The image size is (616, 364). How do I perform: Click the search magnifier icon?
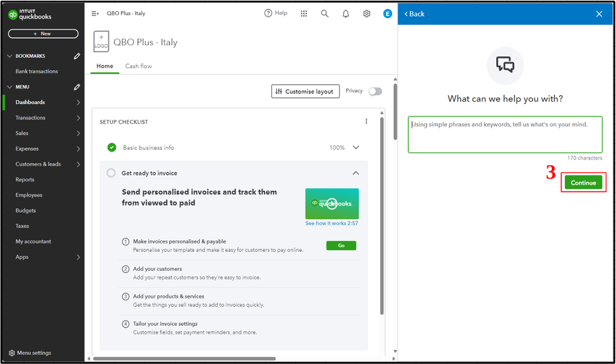pyautogui.click(x=324, y=14)
